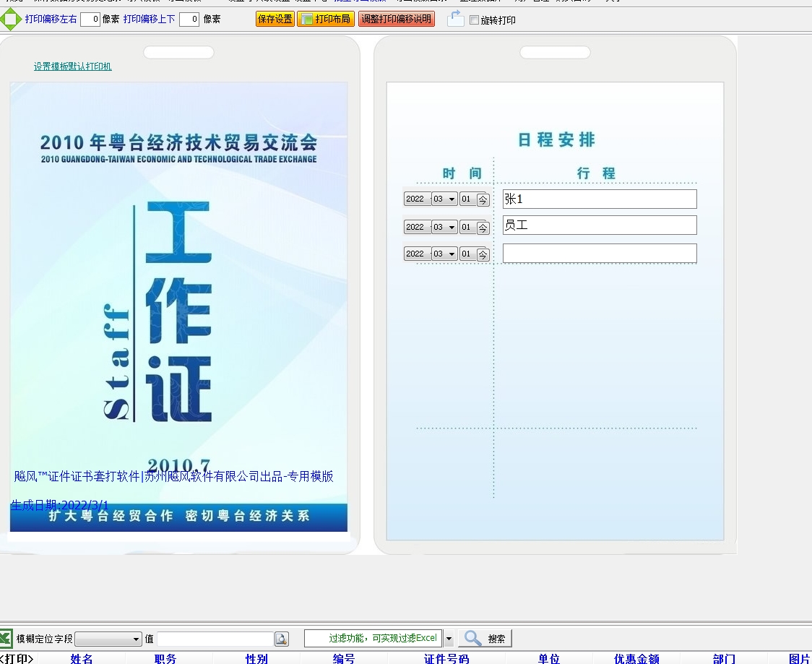Viewport: 812px width, 664px height.
Task: Click the lookup icon beside the value field
Action: click(x=282, y=639)
